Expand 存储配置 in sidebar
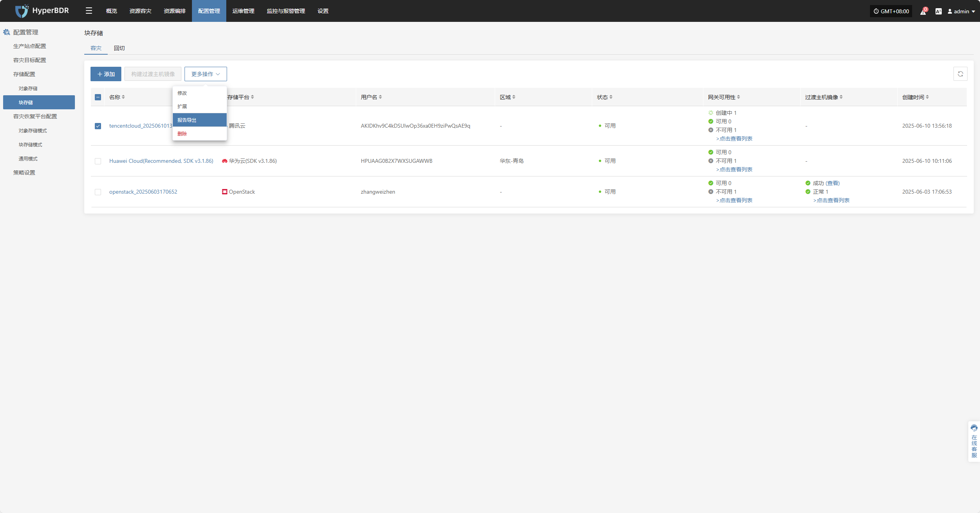 [24, 74]
